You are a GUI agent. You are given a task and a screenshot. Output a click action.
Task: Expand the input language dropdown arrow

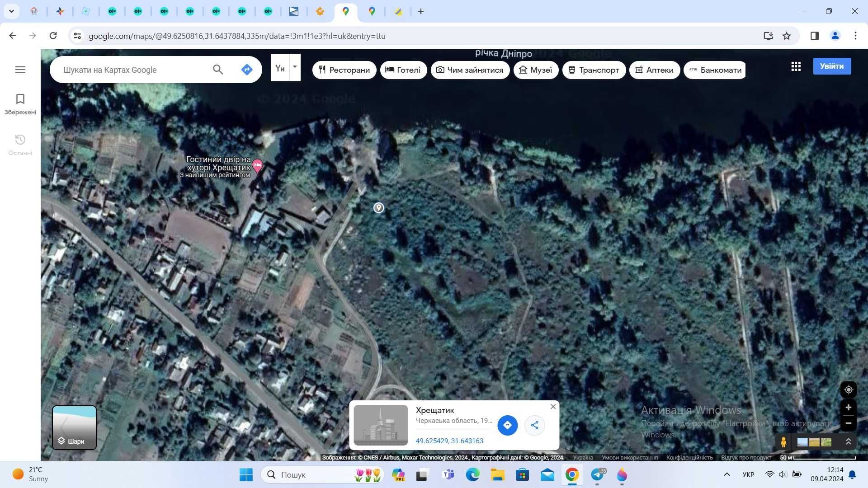tap(295, 67)
